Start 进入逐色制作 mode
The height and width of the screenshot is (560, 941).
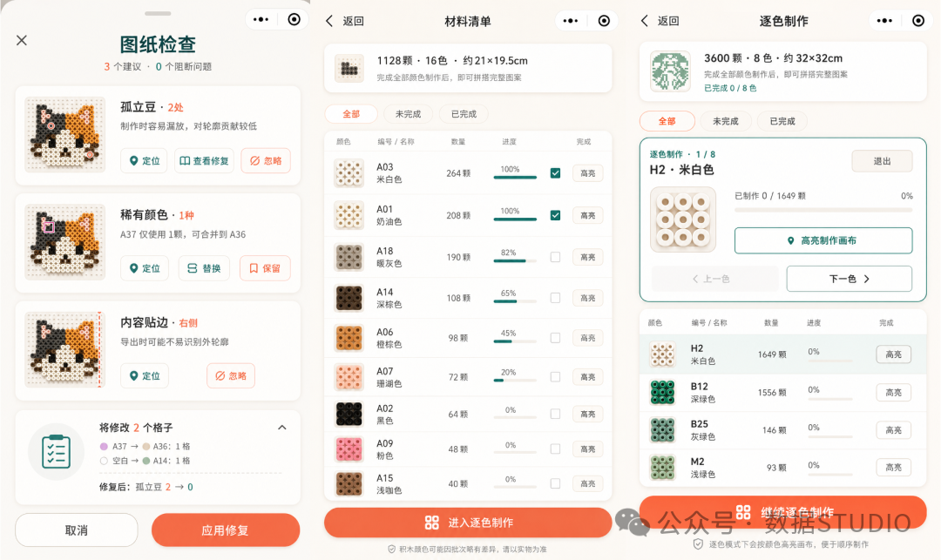tap(468, 523)
